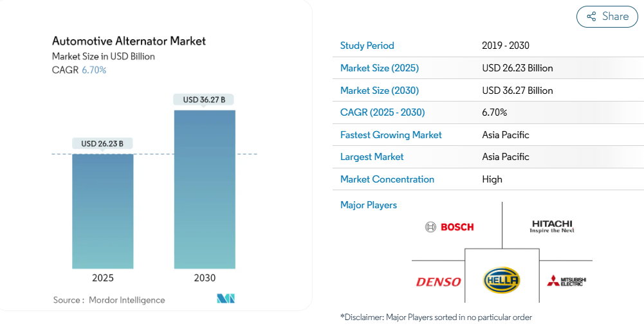Click the Share button

point(607,17)
